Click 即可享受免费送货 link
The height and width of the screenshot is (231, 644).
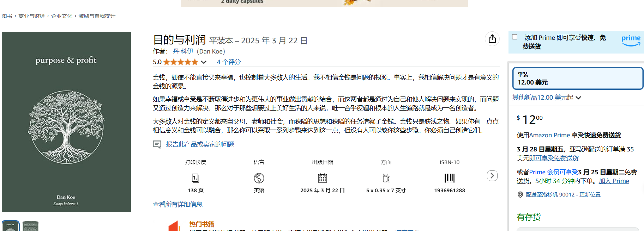(554, 158)
